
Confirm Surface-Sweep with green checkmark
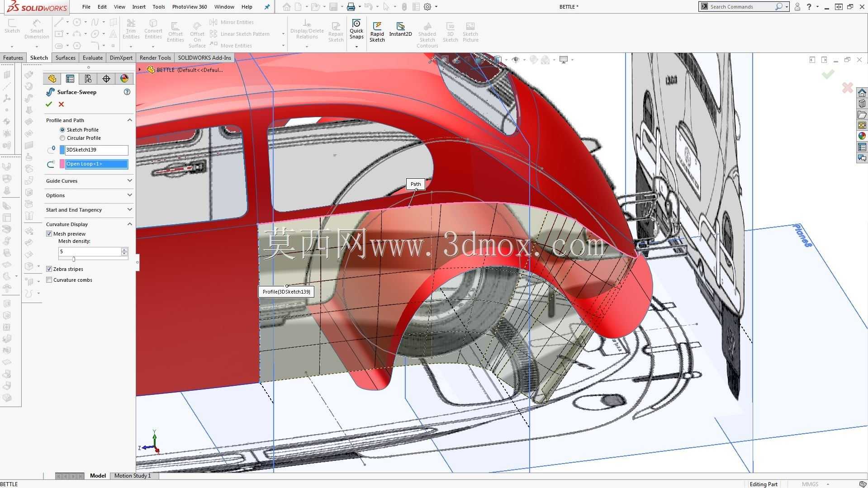49,104
